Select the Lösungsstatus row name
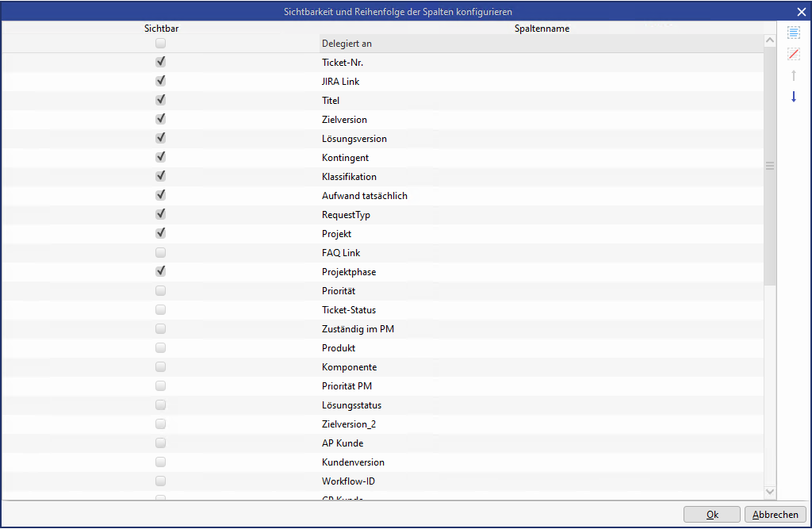The image size is (812, 529). [x=351, y=405]
